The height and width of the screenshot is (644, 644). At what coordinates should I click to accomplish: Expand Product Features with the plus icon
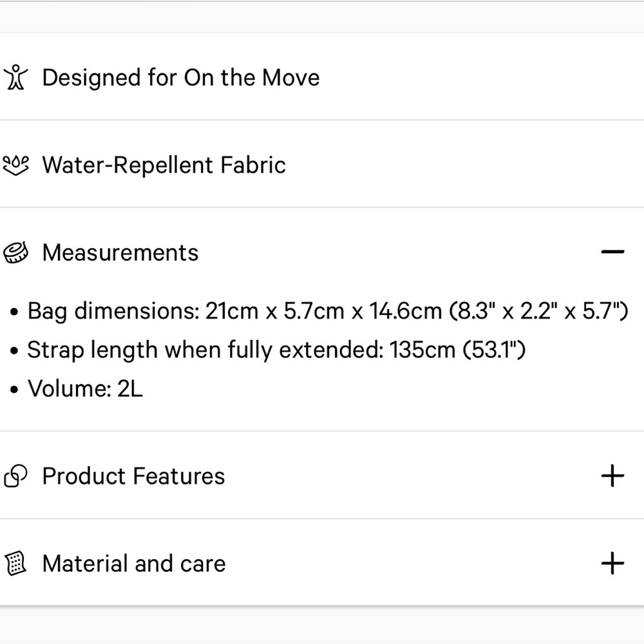pyautogui.click(x=612, y=476)
